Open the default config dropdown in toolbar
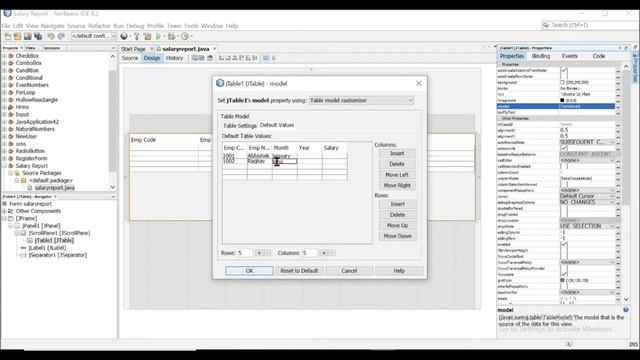640x360 pixels. click(94, 36)
